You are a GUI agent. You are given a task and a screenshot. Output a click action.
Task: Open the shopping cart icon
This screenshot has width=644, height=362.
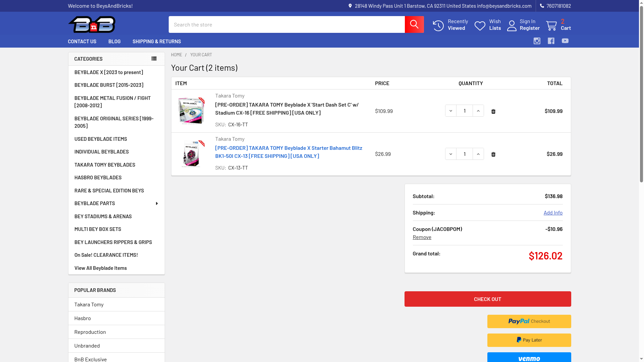pyautogui.click(x=551, y=26)
